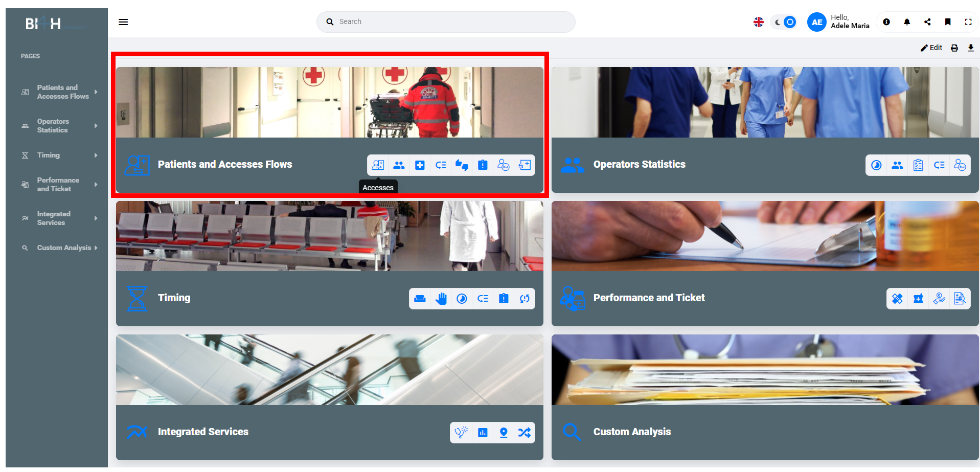Screen dimensions: 980x472
Task: Toggle the dark/light theme switch
Action: (x=784, y=22)
